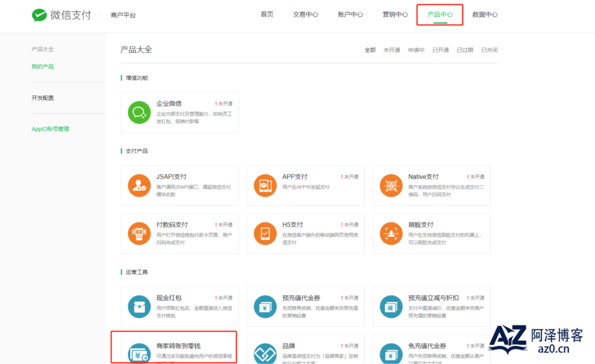Screen dimensions: 595x364
Task: Click 未开通 status on the APP支付 card
Action: point(350,176)
